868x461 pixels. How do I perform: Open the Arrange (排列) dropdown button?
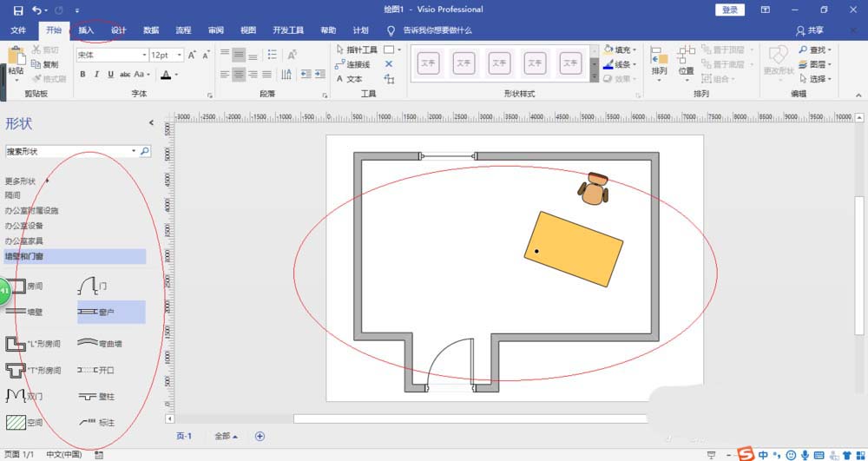point(660,63)
